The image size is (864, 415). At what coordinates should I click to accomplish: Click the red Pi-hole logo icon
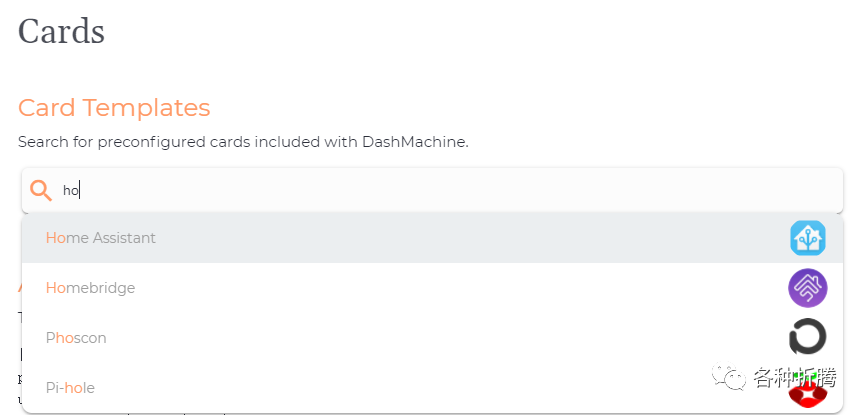coord(808,393)
